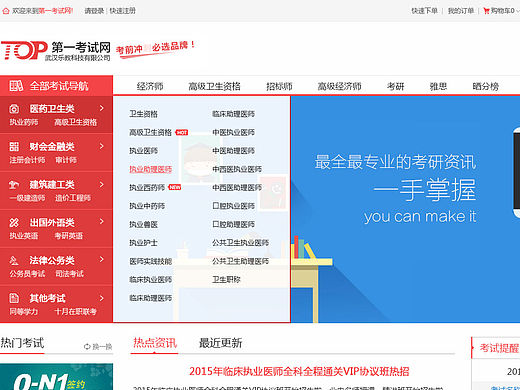
Task: Click the 考研资讯 blue banner
Action: (405, 209)
